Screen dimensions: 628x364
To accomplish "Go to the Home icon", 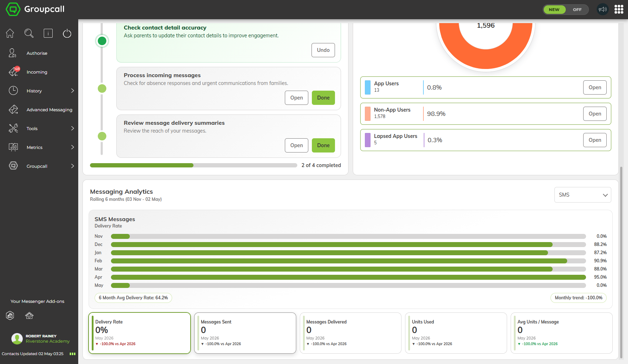I will [10, 33].
